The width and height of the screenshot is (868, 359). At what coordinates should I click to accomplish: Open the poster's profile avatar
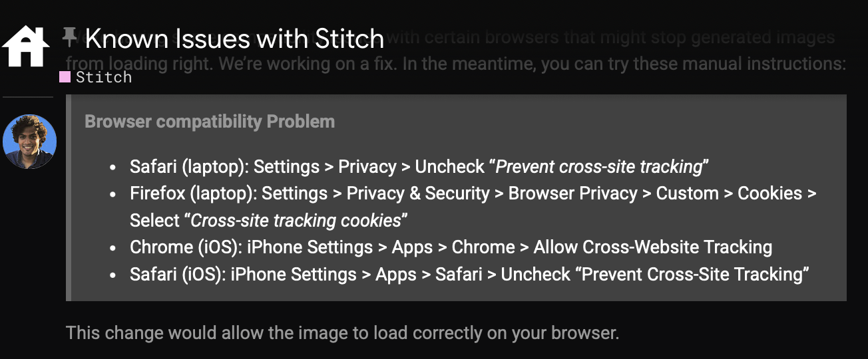pos(29,142)
